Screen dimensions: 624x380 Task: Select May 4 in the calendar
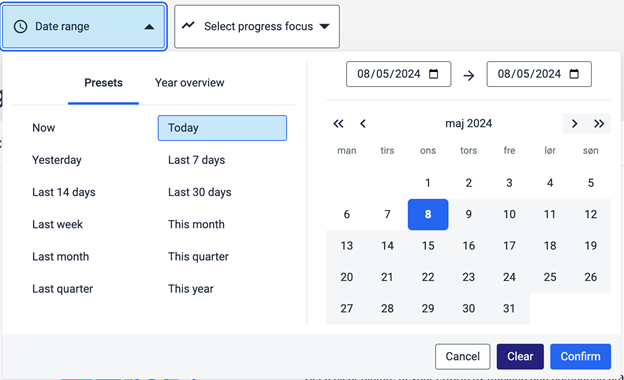(550, 183)
